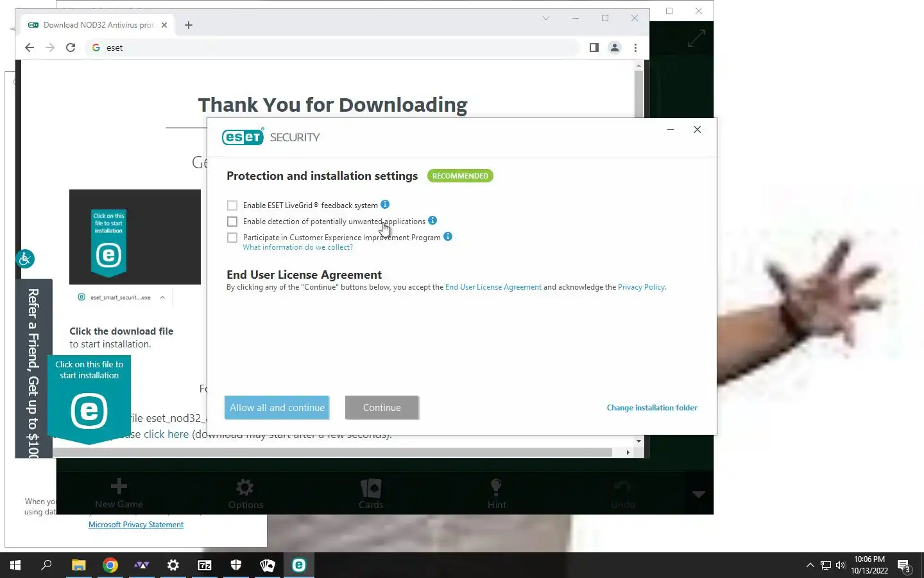Open Solitaire cards app on taskbar
Viewport: 924px width, 578px height.
coord(268,565)
